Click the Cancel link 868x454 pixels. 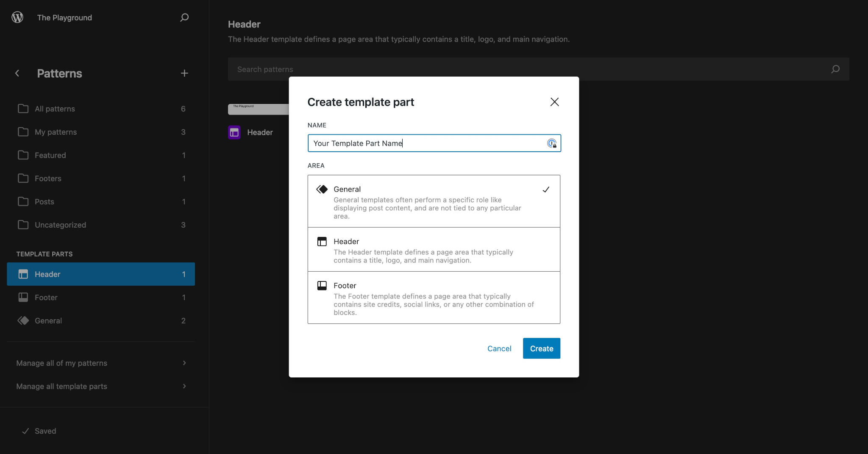pos(499,348)
